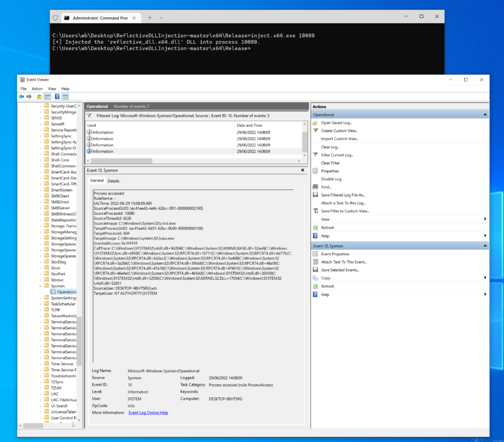504x442 pixels.
Task: Expand the SMBClient tree node
Action: point(41,196)
